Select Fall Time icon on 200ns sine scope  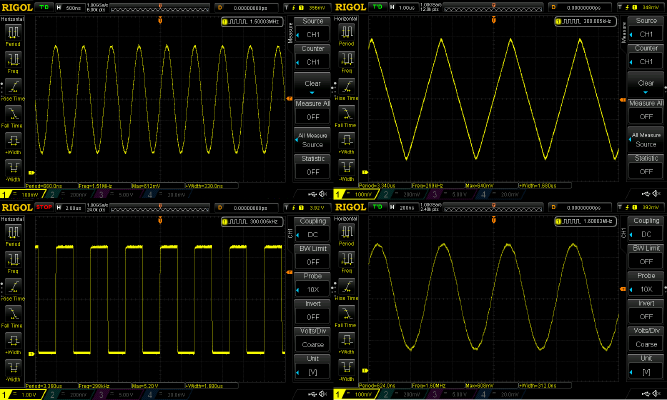(347, 313)
